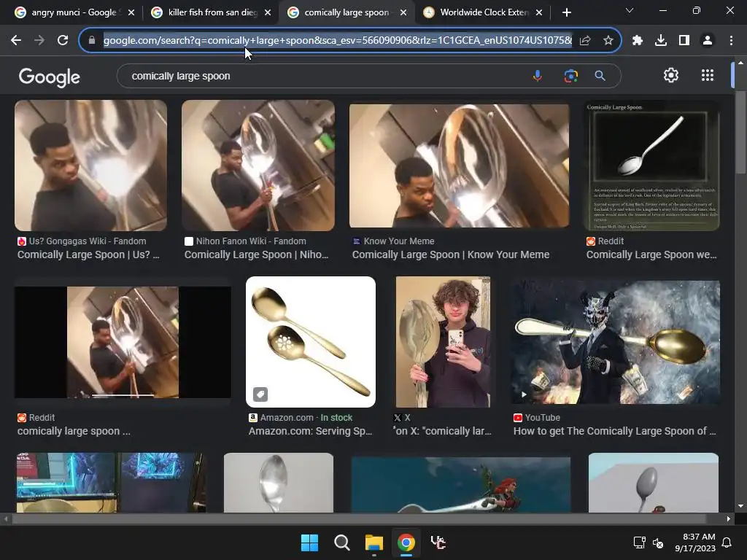The width and height of the screenshot is (747, 560).
Task: Expand the tab search chevron
Action: [630, 10]
